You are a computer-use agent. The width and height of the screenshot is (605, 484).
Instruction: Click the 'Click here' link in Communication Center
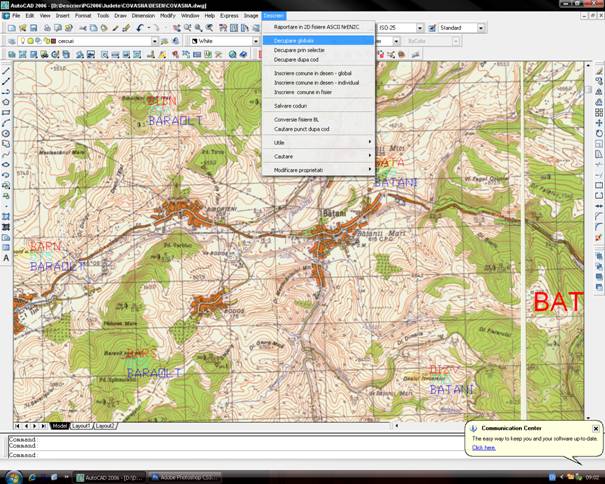tap(484, 447)
